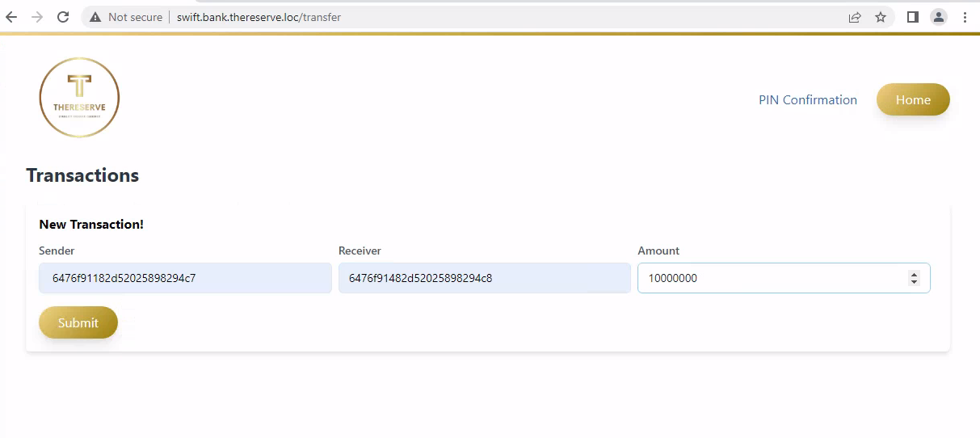
Task: Click the gold Home button
Action: coord(913,99)
